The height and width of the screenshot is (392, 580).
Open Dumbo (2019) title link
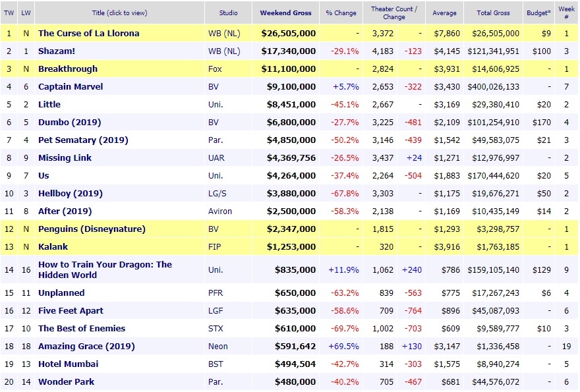[70, 122]
